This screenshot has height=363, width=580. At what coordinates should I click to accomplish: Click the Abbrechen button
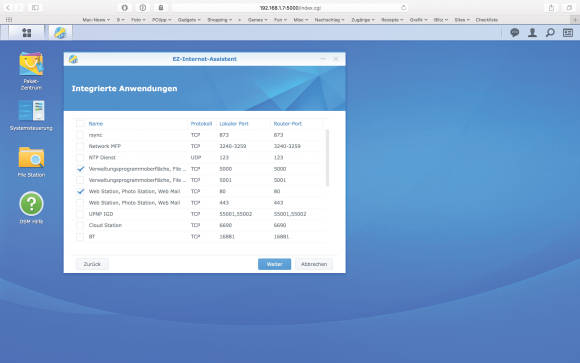pos(314,264)
